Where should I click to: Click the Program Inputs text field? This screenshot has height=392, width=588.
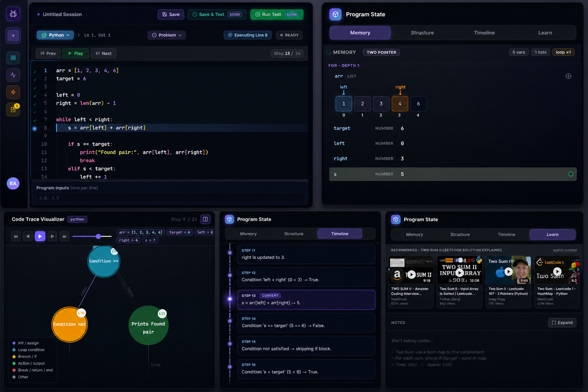170,198
